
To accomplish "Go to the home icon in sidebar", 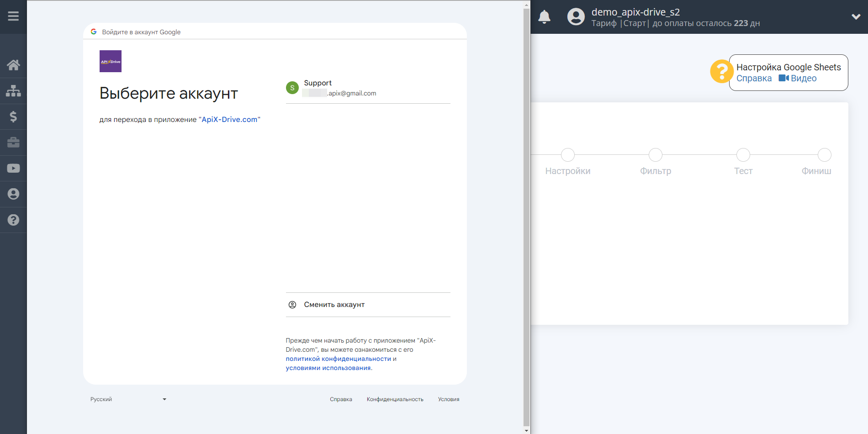I will pyautogui.click(x=13, y=65).
